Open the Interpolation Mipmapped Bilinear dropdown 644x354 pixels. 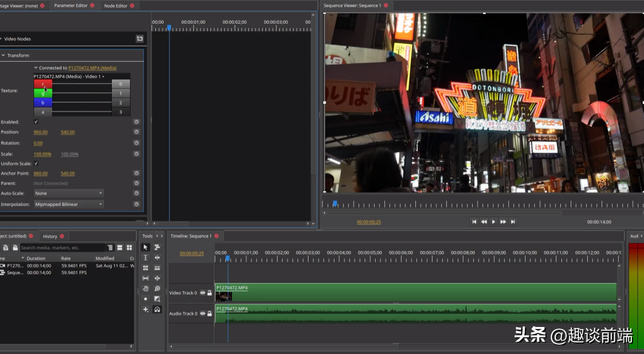tap(69, 205)
